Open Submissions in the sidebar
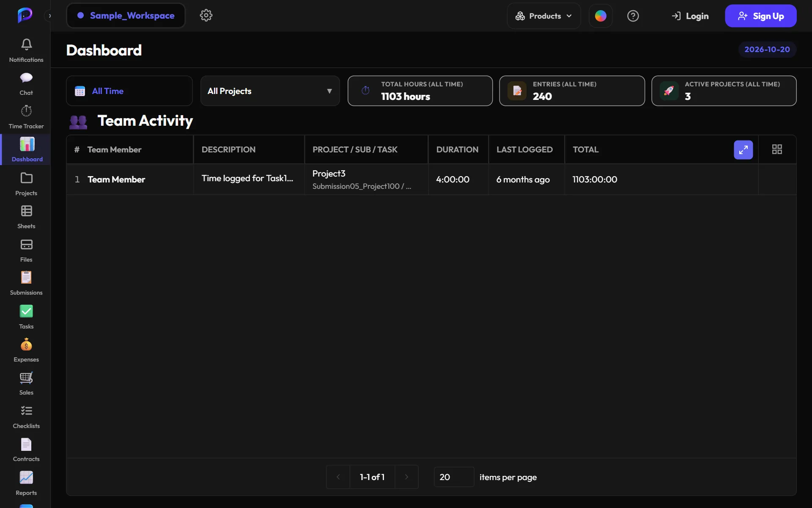Screen dimensions: 812x508 click(26, 283)
